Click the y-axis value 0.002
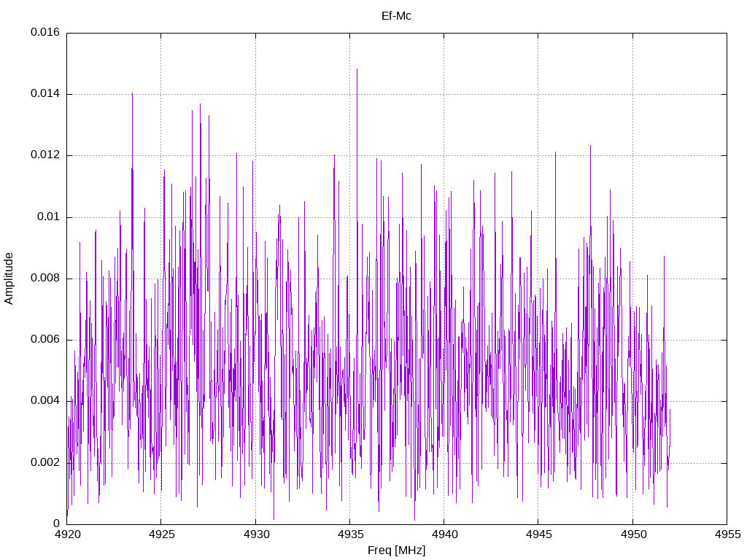Screen dimensions: 747x560 (45, 462)
